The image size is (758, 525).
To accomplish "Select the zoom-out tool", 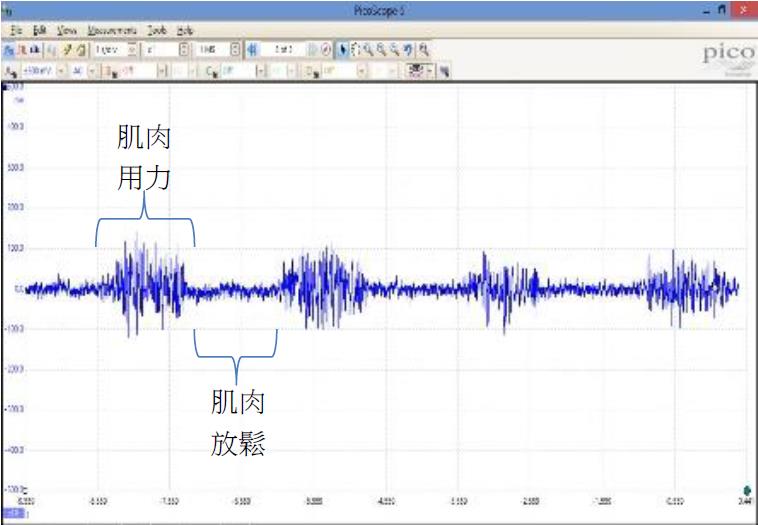I will pyautogui.click(x=394, y=50).
